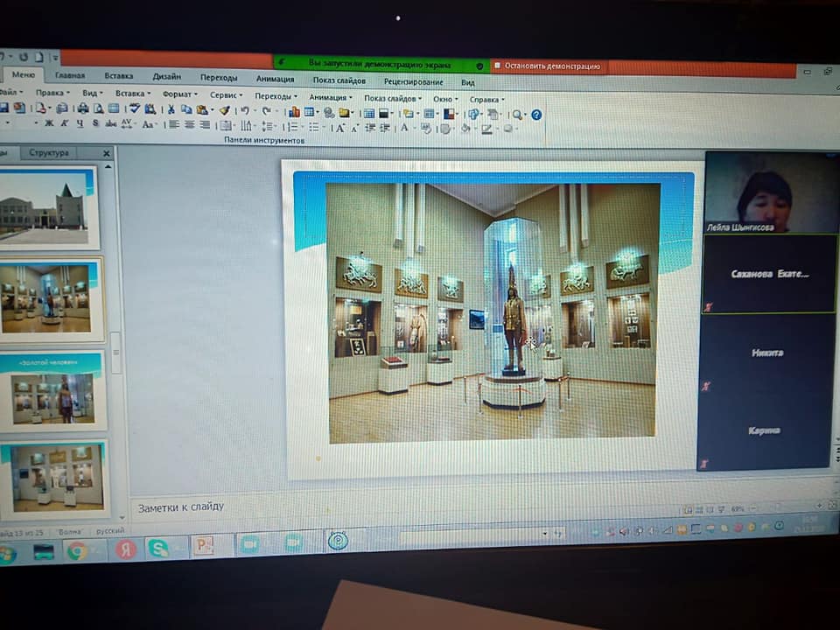
Task: Click the Undo arrow in the toolbar
Action: click(x=245, y=111)
